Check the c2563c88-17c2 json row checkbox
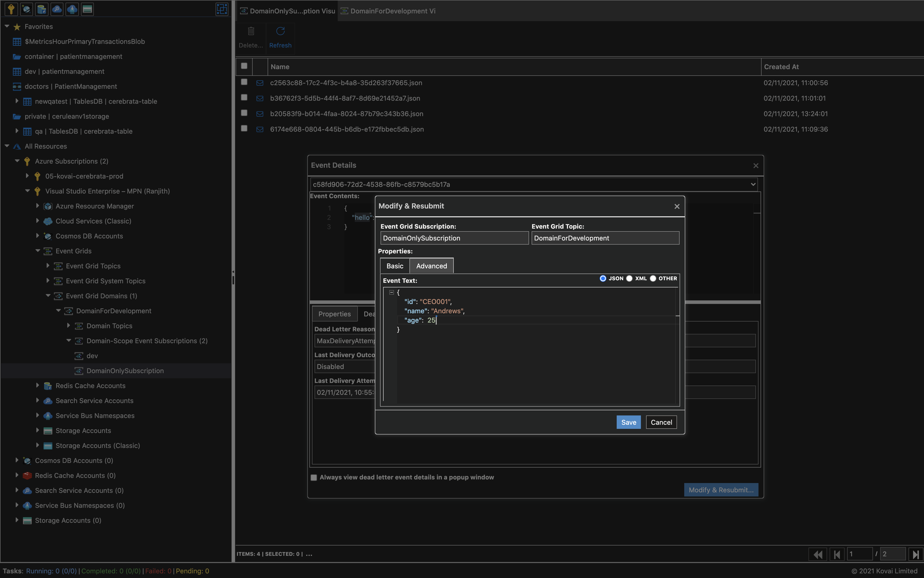This screenshot has height=578, width=924. point(244,82)
